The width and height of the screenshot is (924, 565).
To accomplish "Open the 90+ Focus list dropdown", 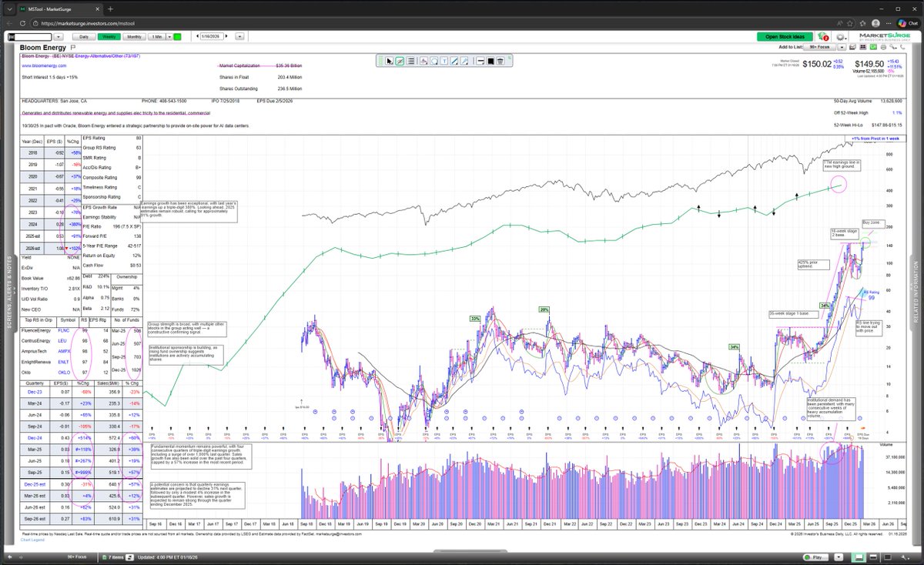I will pyautogui.click(x=819, y=47).
